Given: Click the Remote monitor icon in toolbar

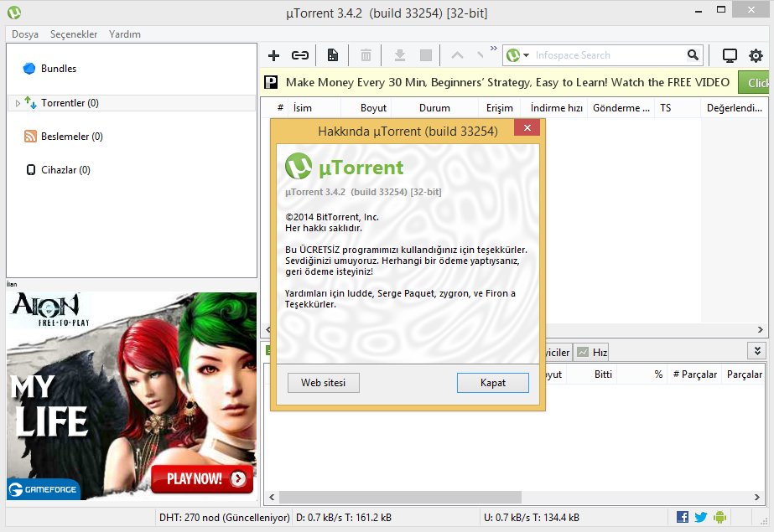Looking at the screenshot, I should click(730, 55).
